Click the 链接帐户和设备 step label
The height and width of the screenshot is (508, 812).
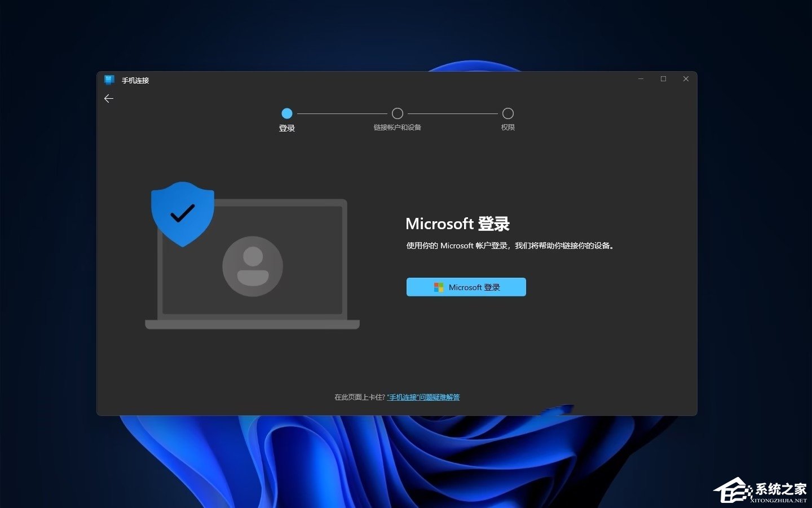[397, 128]
